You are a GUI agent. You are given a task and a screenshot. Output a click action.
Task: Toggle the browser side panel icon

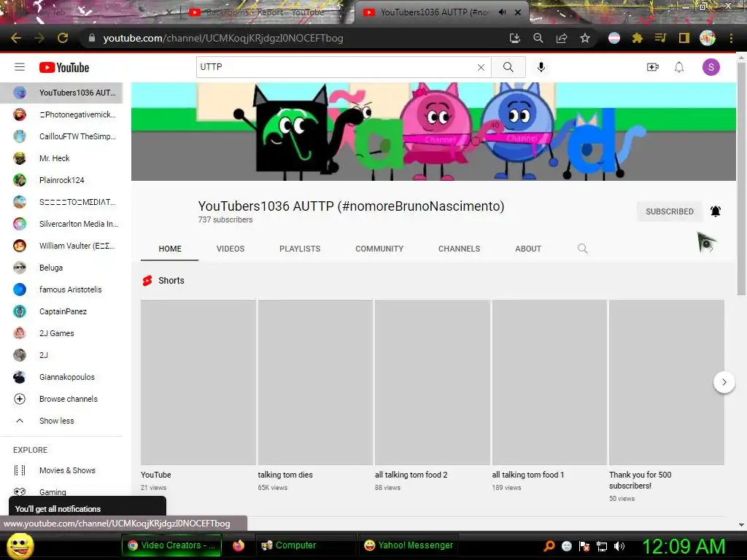tap(684, 38)
